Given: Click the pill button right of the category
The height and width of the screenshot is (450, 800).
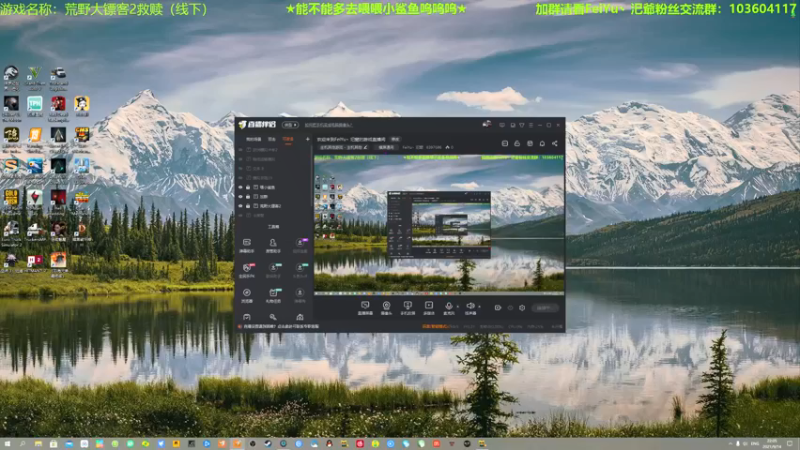Looking at the screenshot, I should tap(386, 147).
